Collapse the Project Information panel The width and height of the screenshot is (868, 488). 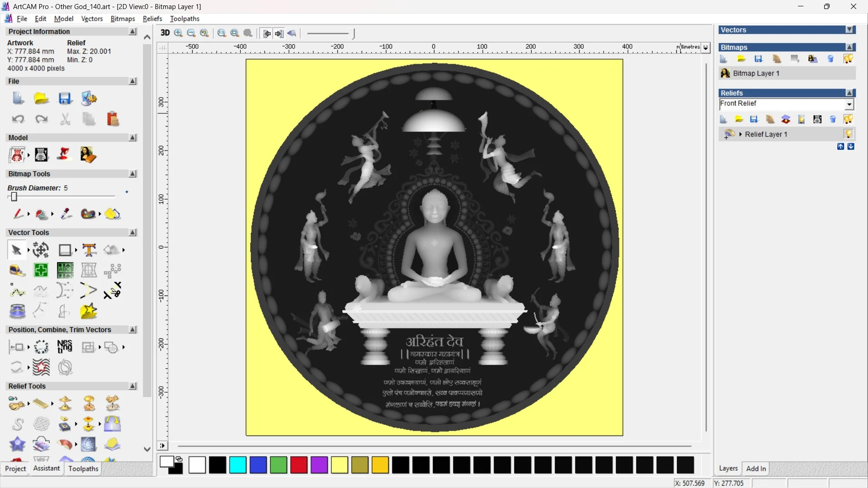pos(132,31)
